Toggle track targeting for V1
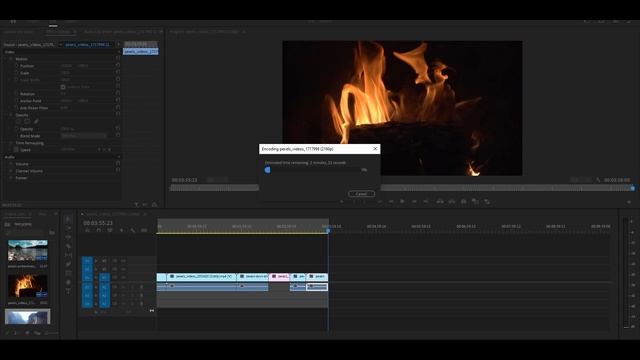The height and width of the screenshot is (360, 640). (x=104, y=278)
